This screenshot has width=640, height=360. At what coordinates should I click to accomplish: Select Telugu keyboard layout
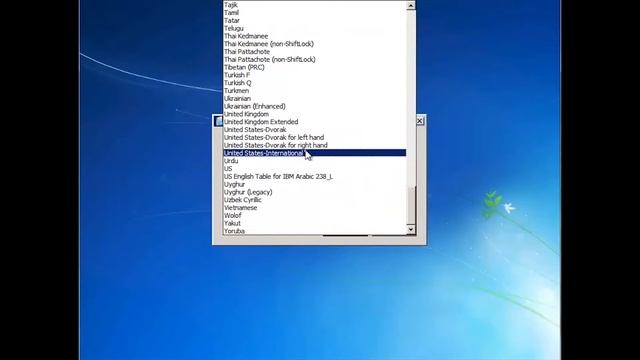coord(315,28)
